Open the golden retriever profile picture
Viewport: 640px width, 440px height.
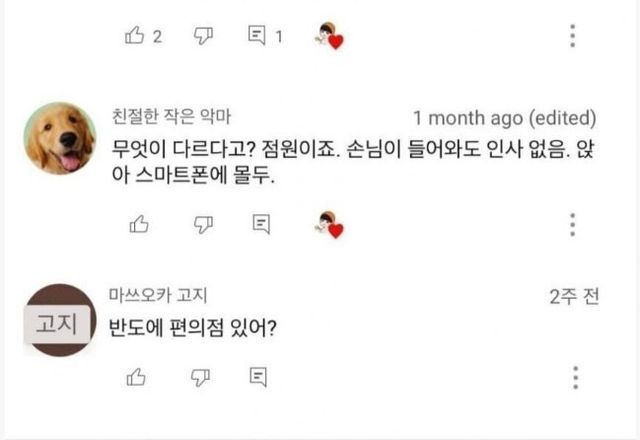pyautogui.click(x=61, y=140)
